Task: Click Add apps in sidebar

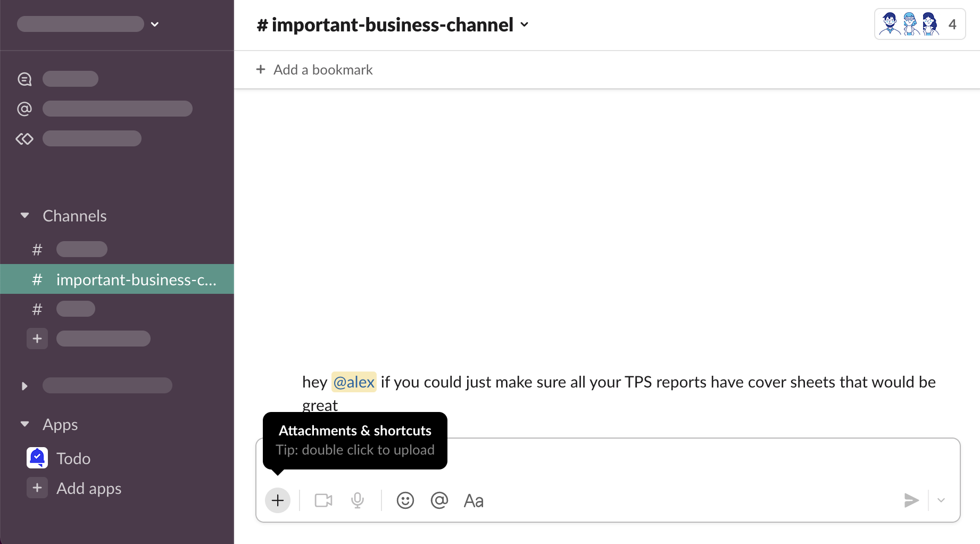Action: coord(88,488)
